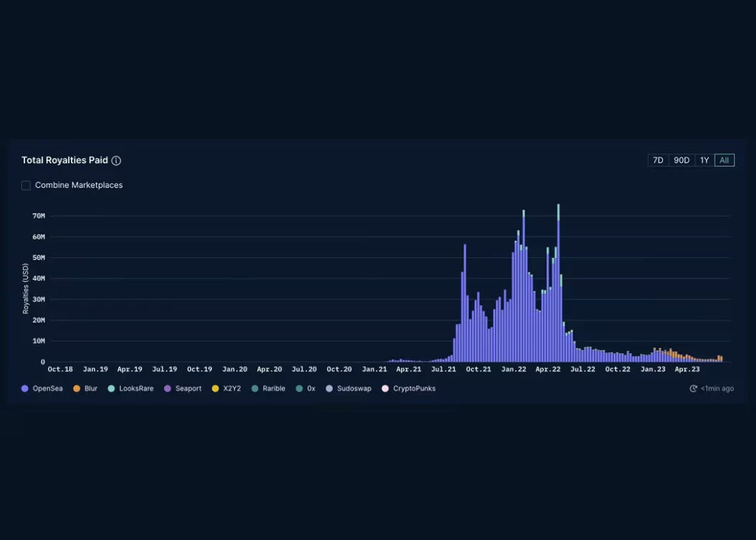756x540 pixels.
Task: Click the Apr.21 x-axis label
Action: pyautogui.click(x=408, y=369)
